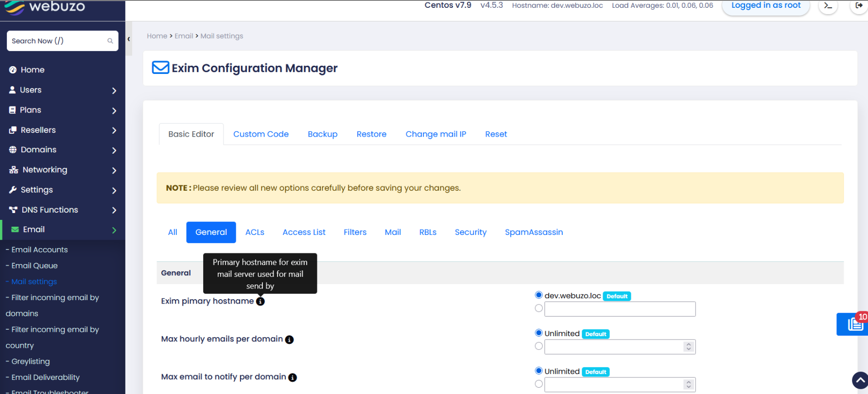Click the logout icon in header

(x=859, y=6)
